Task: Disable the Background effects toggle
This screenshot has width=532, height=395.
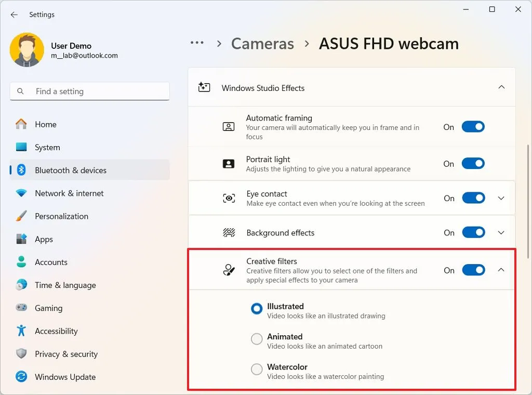Action: [x=473, y=232]
